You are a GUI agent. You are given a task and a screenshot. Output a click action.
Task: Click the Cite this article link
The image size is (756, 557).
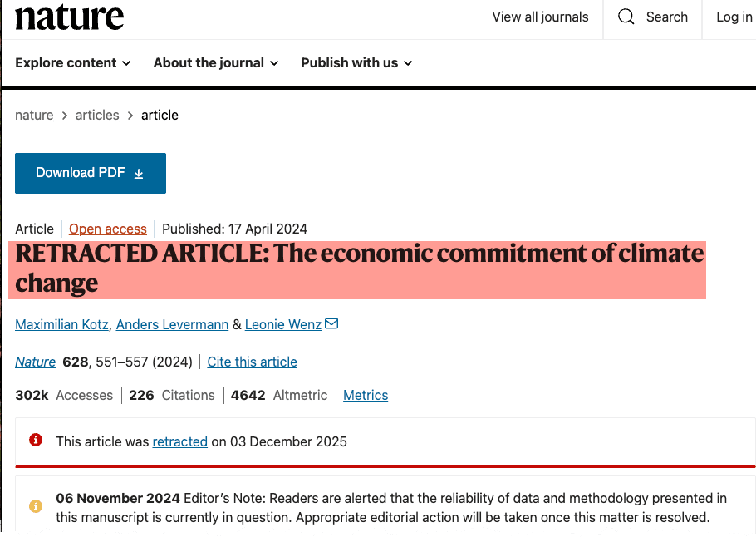point(252,362)
